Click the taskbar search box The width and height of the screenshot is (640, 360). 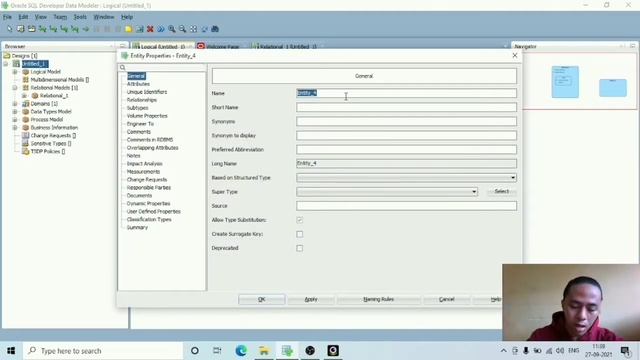coord(103,351)
